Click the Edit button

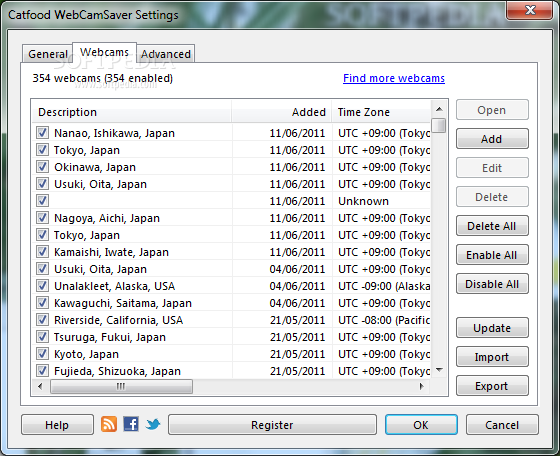[x=492, y=168]
